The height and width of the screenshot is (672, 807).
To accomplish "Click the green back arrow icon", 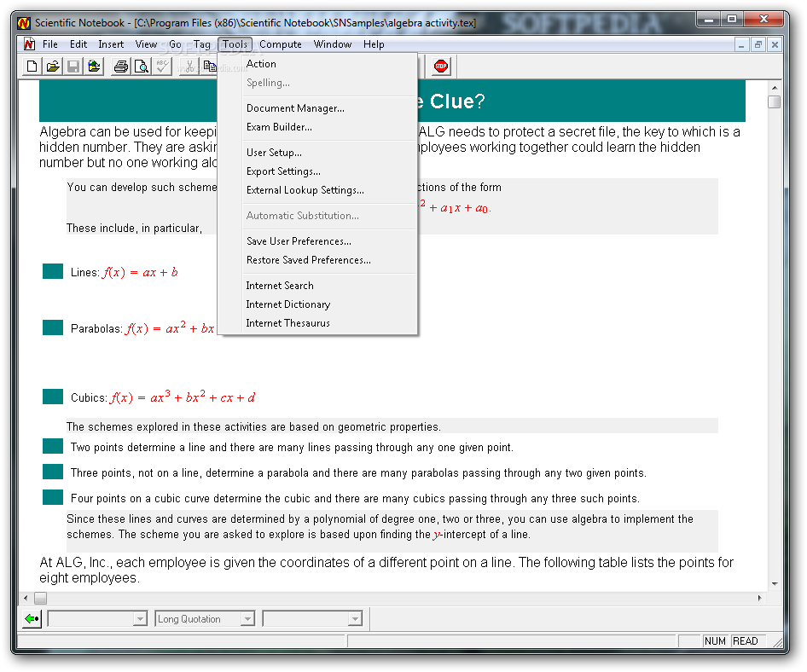I will [32, 618].
